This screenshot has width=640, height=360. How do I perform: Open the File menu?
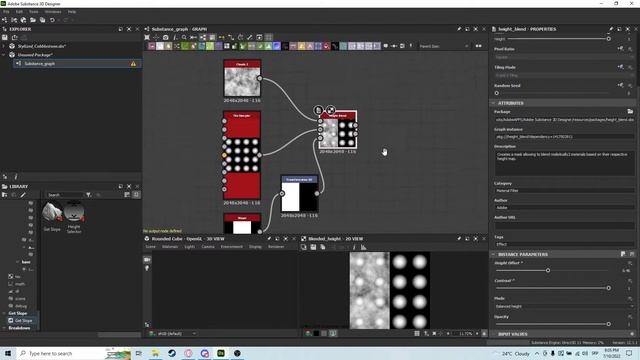(x=6, y=12)
